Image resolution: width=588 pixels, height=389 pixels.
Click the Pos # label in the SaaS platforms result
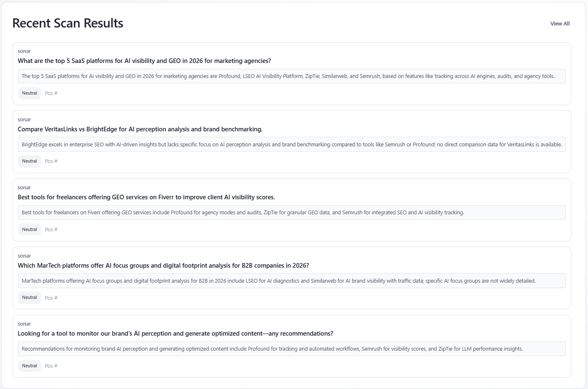[51, 93]
